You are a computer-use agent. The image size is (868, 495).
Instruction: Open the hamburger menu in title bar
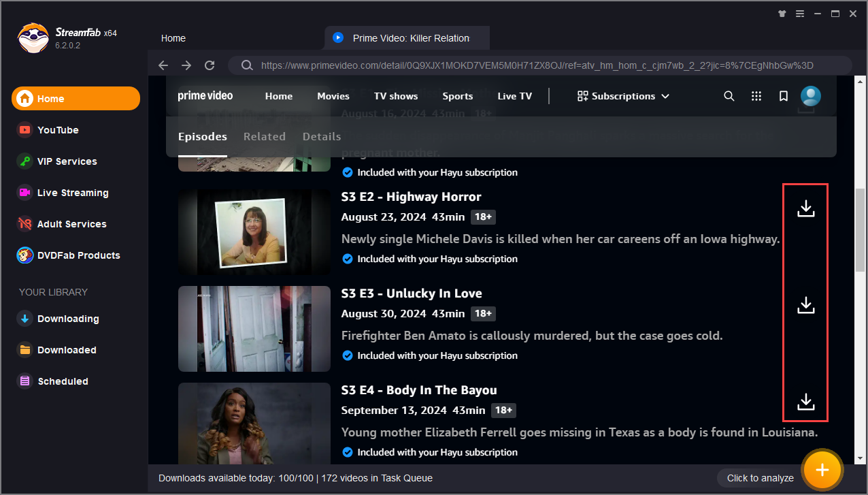click(x=801, y=14)
